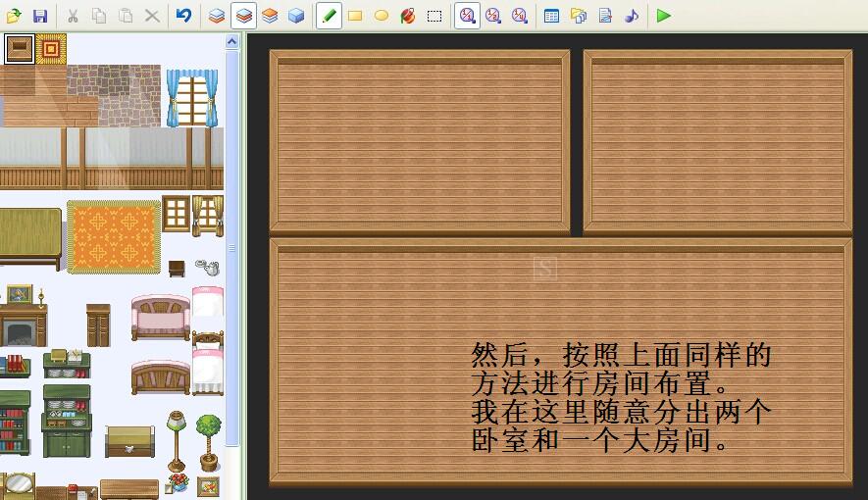The width and height of the screenshot is (868, 500).
Task: Pick the small wooden stool tile
Action: (x=177, y=269)
